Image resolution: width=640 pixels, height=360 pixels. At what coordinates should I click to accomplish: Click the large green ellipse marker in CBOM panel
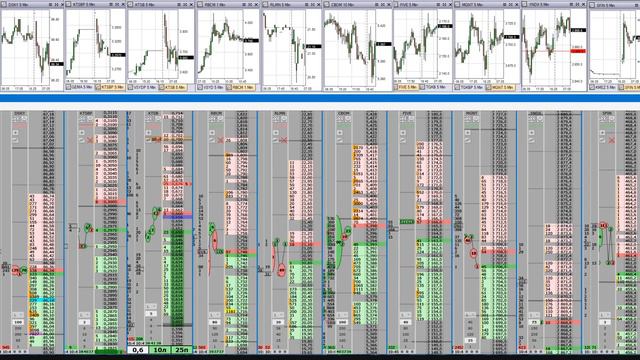coord(339,242)
